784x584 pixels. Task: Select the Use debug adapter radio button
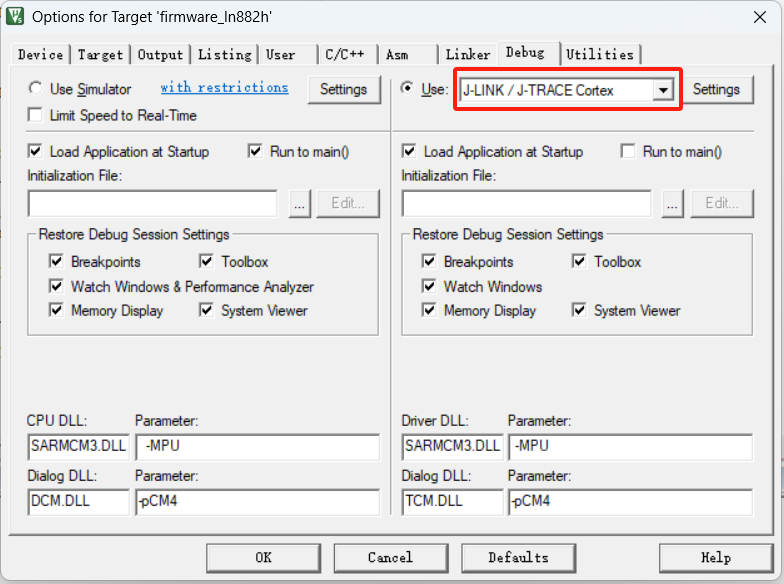point(408,88)
